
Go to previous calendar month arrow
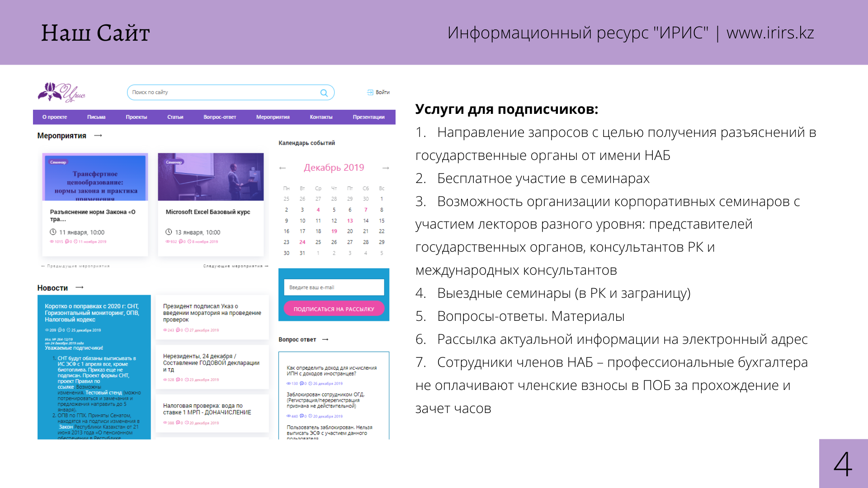click(283, 168)
